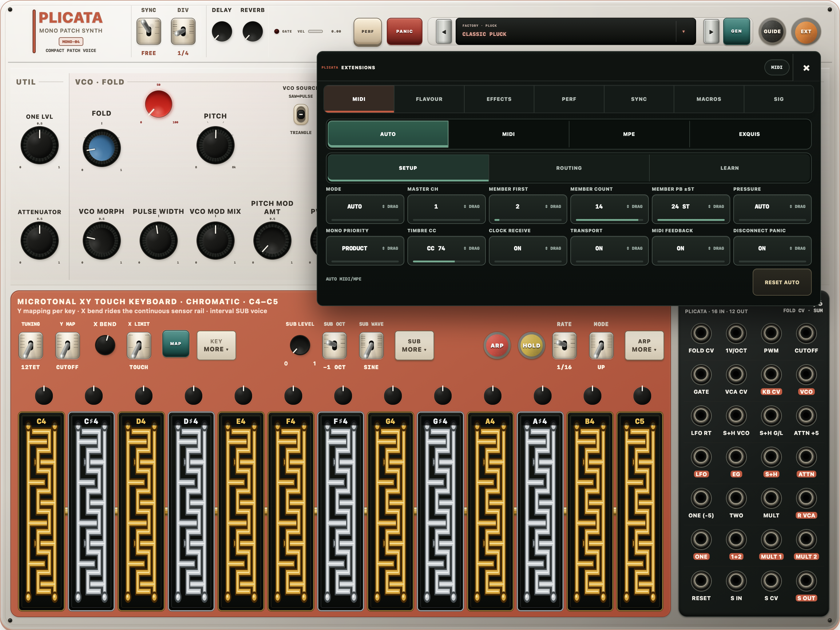
Task: Toggle the ARP round button
Action: tap(497, 345)
